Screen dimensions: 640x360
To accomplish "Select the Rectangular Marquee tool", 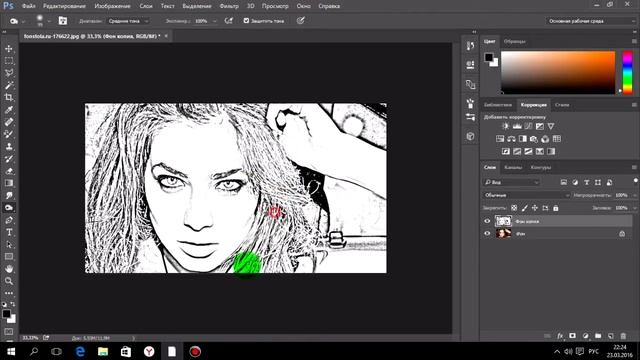I will [x=9, y=61].
